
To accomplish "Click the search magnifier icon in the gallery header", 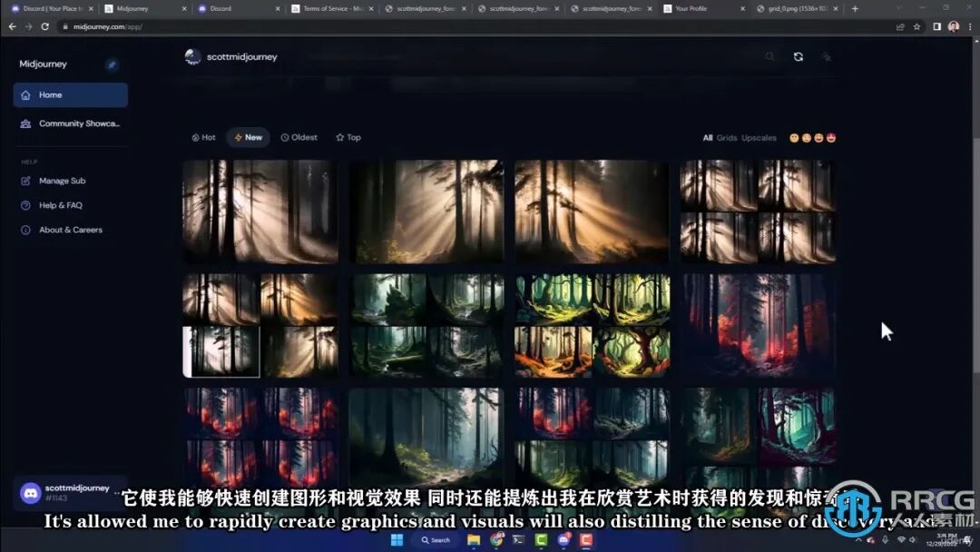I will pos(769,57).
